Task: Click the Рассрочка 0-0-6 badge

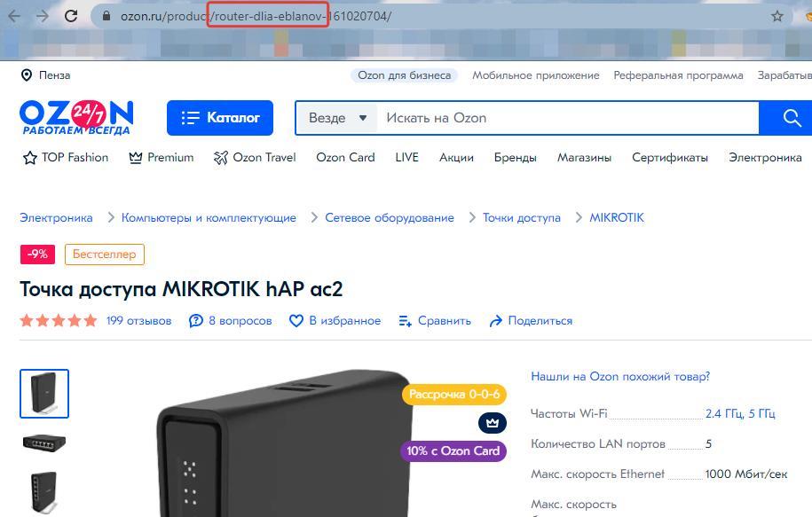Action: pyautogui.click(x=454, y=395)
